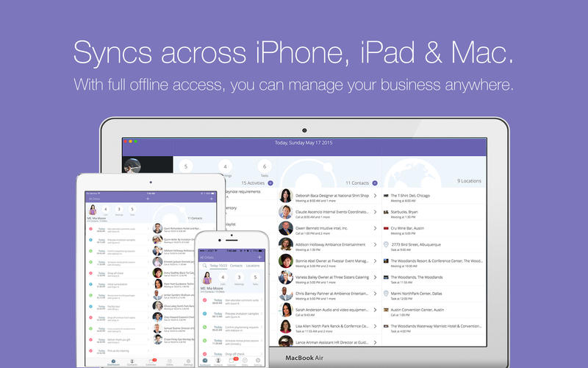Select 'Today, Sunday May 17 2015' title
Screen dimensions: 588x368
[x=304, y=143]
